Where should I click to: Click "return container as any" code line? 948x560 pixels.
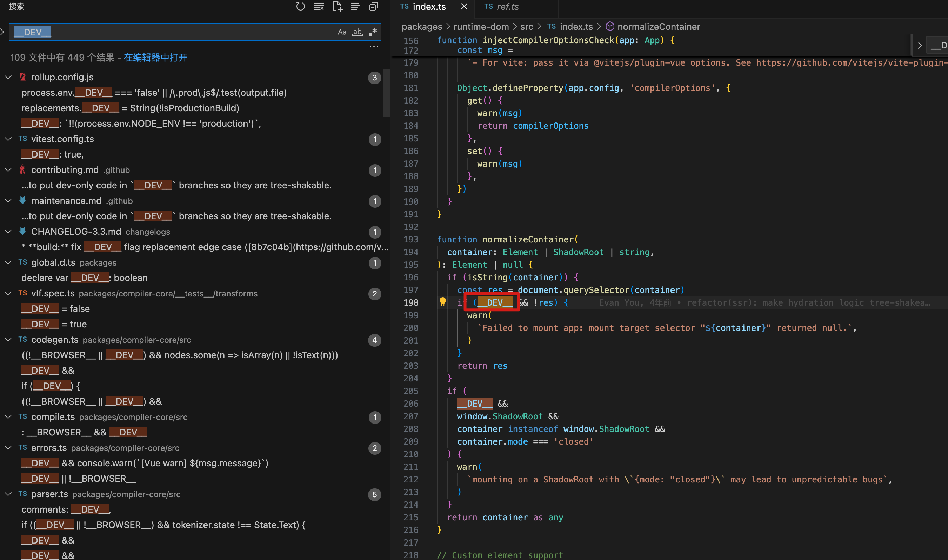[505, 517]
